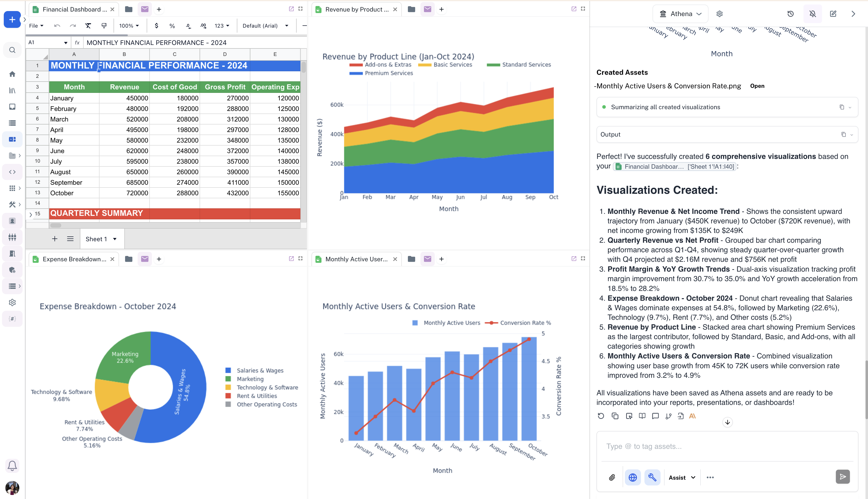Toggle the wrench tools button in chat
This screenshot has width=868, height=499.
pos(652,477)
